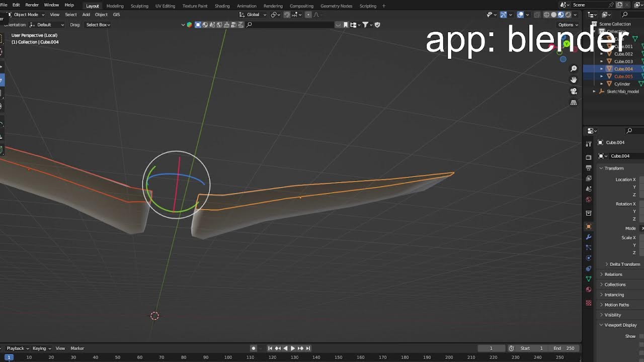The width and height of the screenshot is (644, 362).
Task: Switch to the Shading workspace tab
Action: (222, 6)
